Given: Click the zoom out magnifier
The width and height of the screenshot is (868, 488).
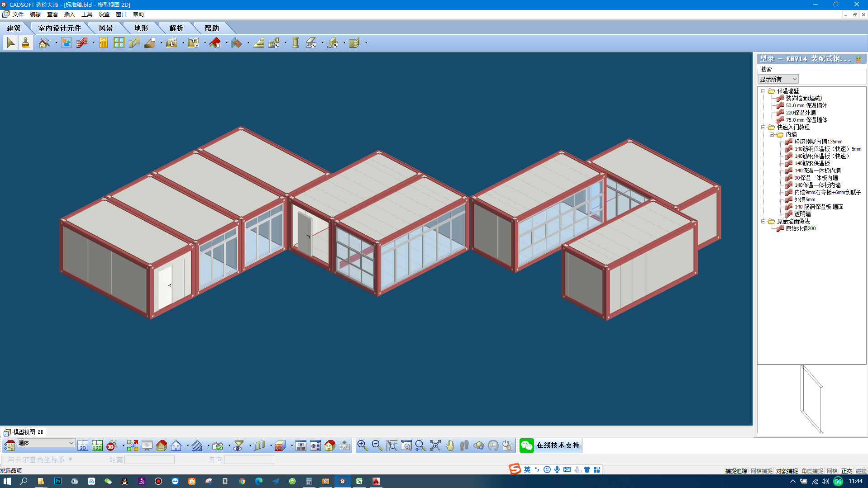Looking at the screenshot, I should 377,445.
